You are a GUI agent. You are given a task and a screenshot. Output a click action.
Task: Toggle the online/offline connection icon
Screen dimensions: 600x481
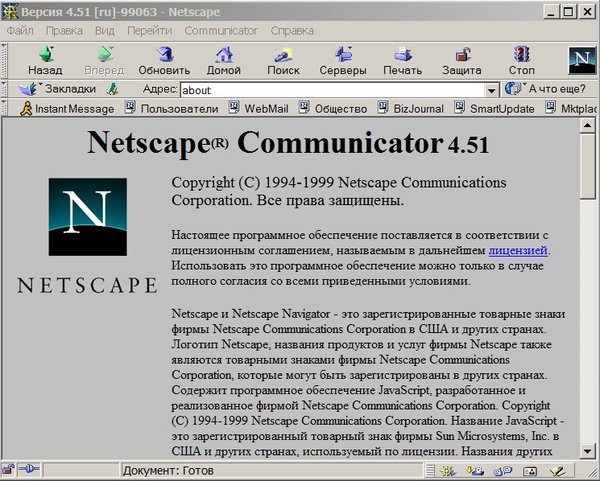tap(29, 469)
